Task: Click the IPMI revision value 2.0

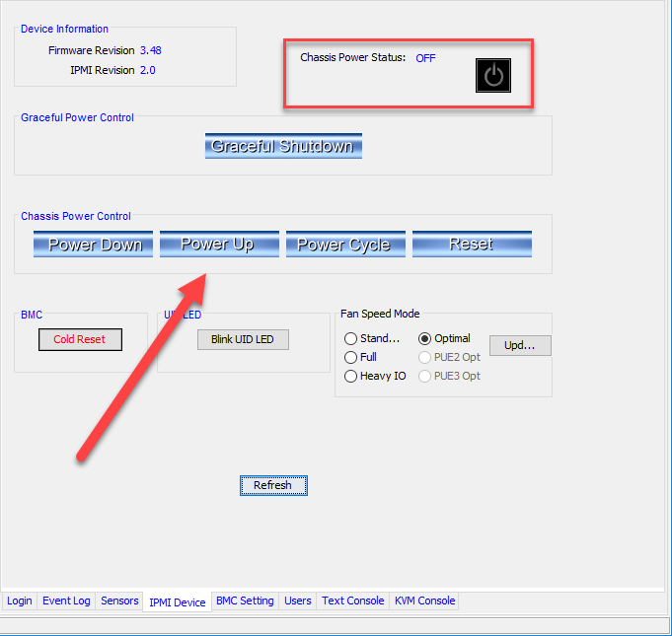Action: coord(148,70)
